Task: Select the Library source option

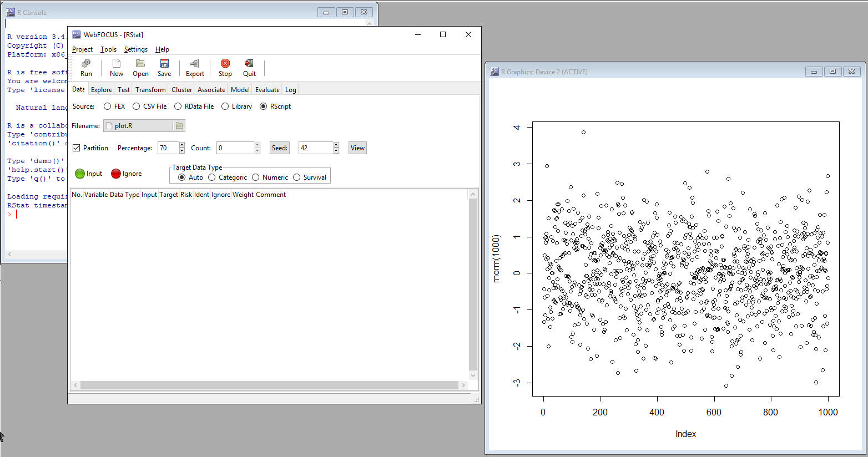Action: click(225, 106)
